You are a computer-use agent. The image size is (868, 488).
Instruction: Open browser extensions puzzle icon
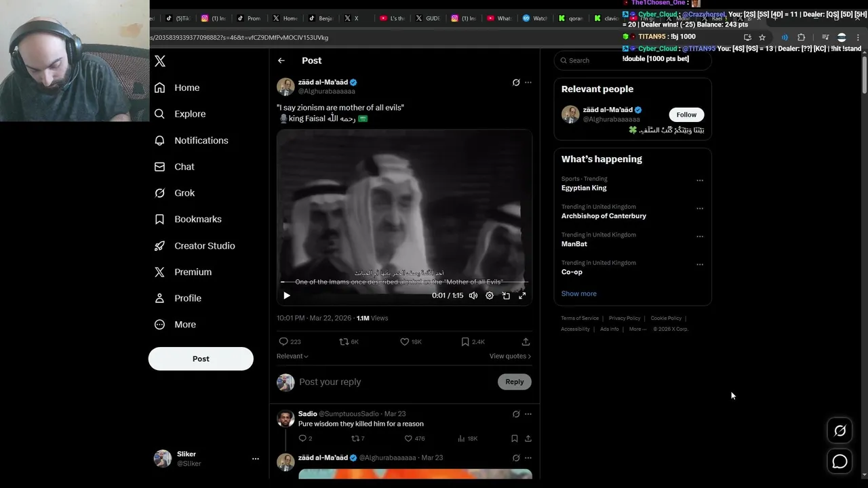801,37
